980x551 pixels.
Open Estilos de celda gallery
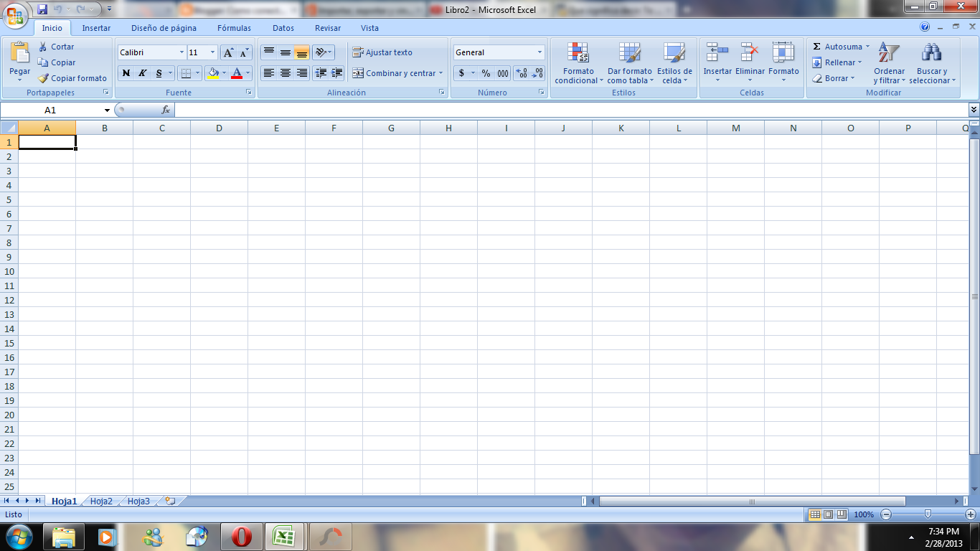[x=674, y=63]
